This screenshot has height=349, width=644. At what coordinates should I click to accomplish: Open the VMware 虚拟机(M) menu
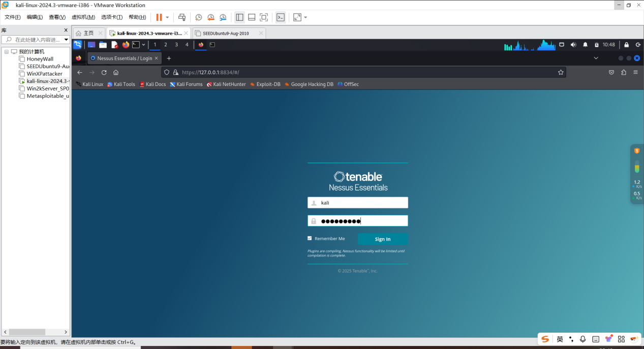click(x=83, y=17)
